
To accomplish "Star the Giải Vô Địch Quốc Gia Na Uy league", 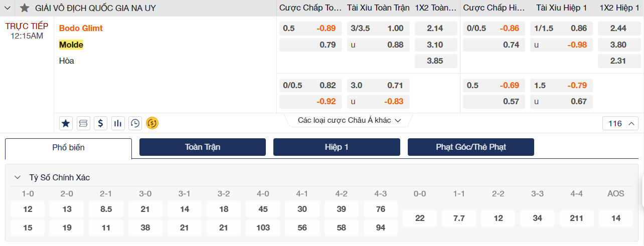I will [25, 8].
